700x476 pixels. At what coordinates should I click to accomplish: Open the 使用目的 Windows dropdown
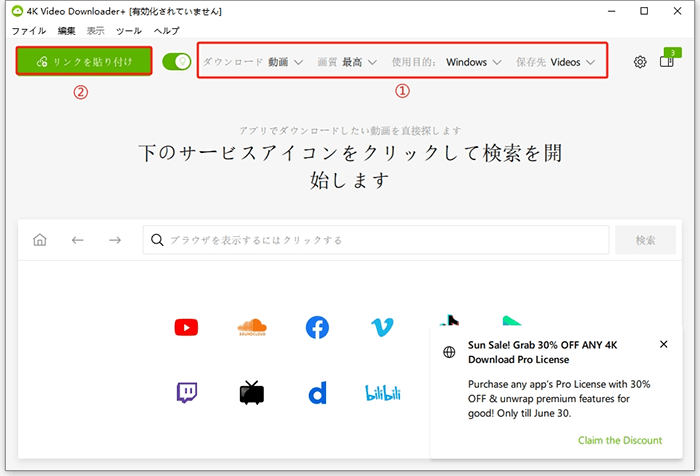tap(447, 62)
